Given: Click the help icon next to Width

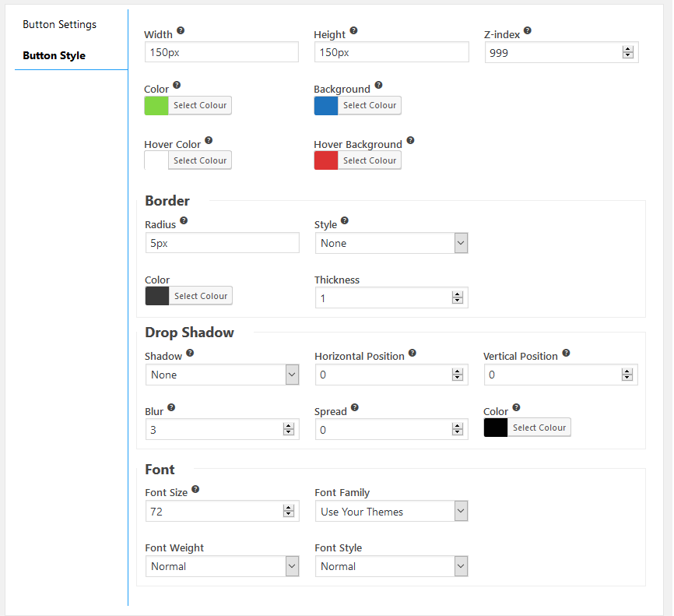Looking at the screenshot, I should click(x=181, y=30).
